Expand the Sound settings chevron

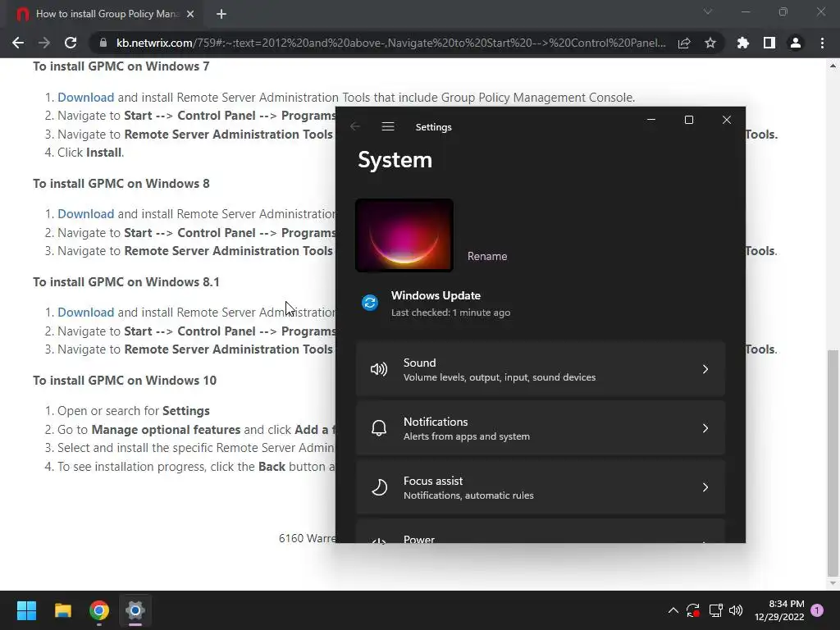(705, 369)
